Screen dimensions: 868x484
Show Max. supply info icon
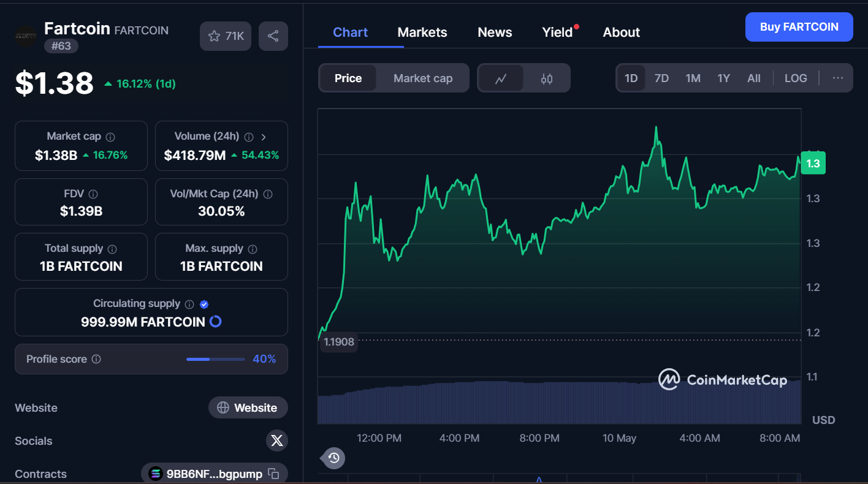tap(253, 249)
